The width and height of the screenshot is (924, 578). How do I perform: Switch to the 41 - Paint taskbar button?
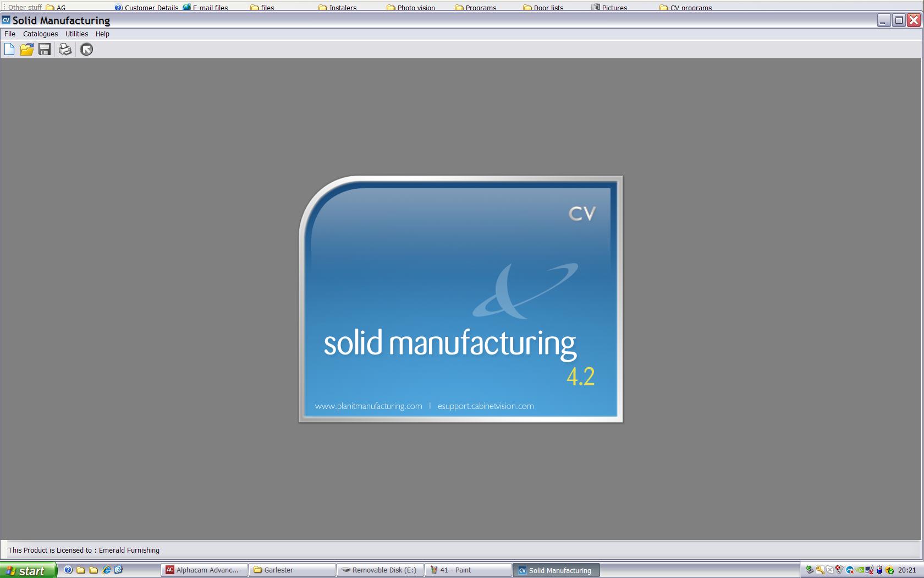[x=468, y=570]
